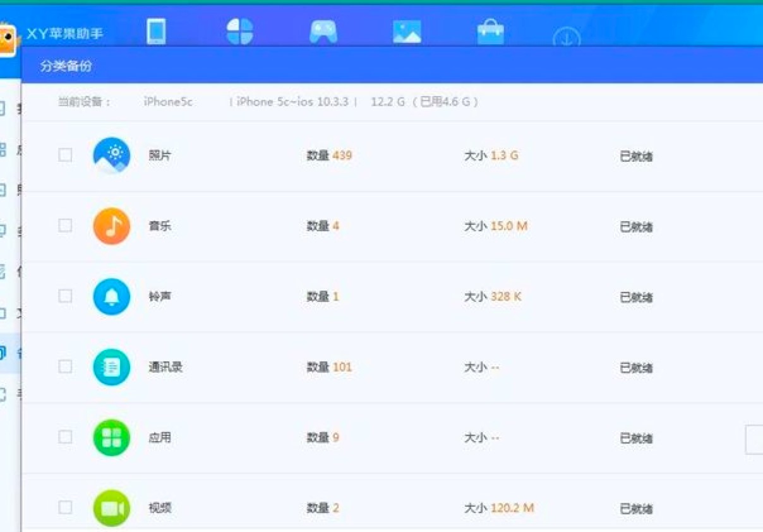
Task: Check the 视频 row checkbox
Action: tap(65, 507)
